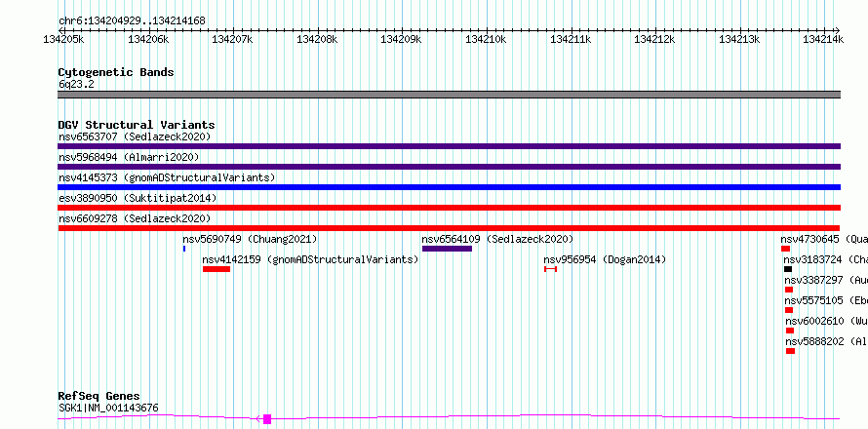Click the red nsv6609278 variant bar
The image size is (868, 429).
point(449,228)
